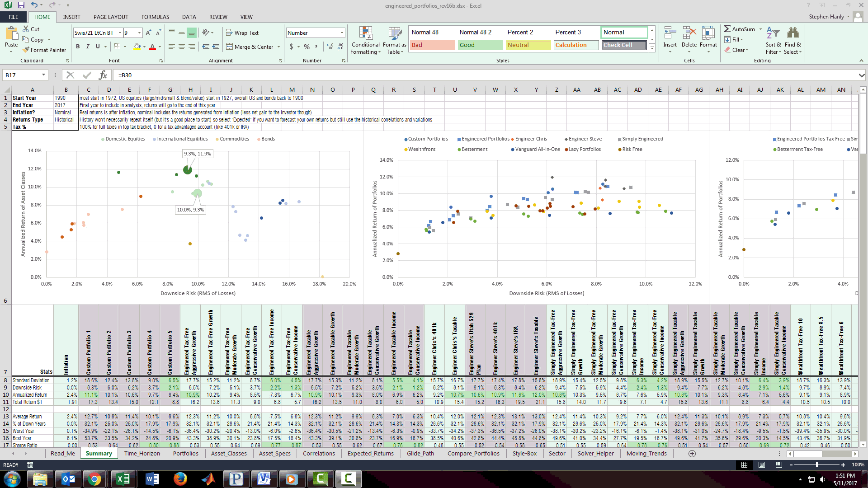868x488 pixels.
Task: Switch to the Correlations sheet tab
Action: click(319, 453)
